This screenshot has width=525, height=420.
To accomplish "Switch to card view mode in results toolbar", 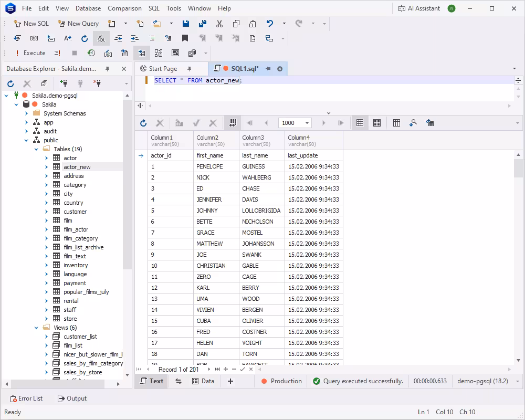I will pos(377,123).
